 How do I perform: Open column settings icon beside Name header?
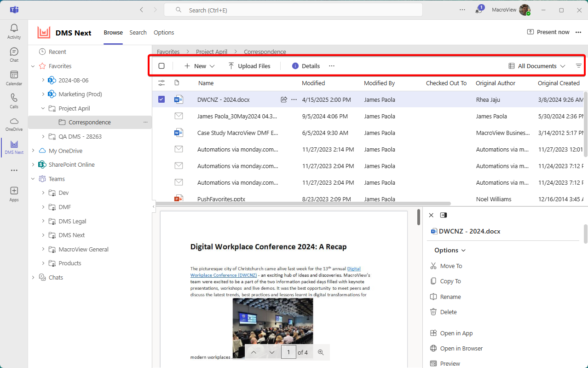click(161, 83)
